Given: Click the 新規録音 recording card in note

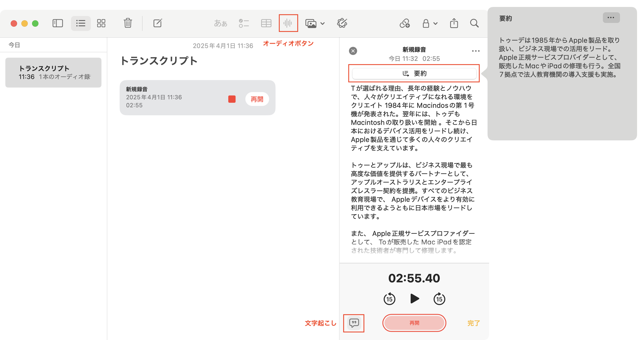Looking at the screenshot, I should (197, 98).
